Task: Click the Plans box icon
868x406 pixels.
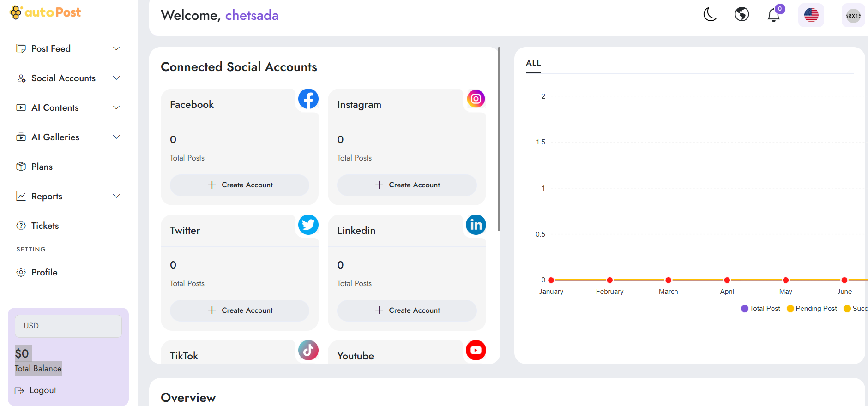Action: pos(21,167)
